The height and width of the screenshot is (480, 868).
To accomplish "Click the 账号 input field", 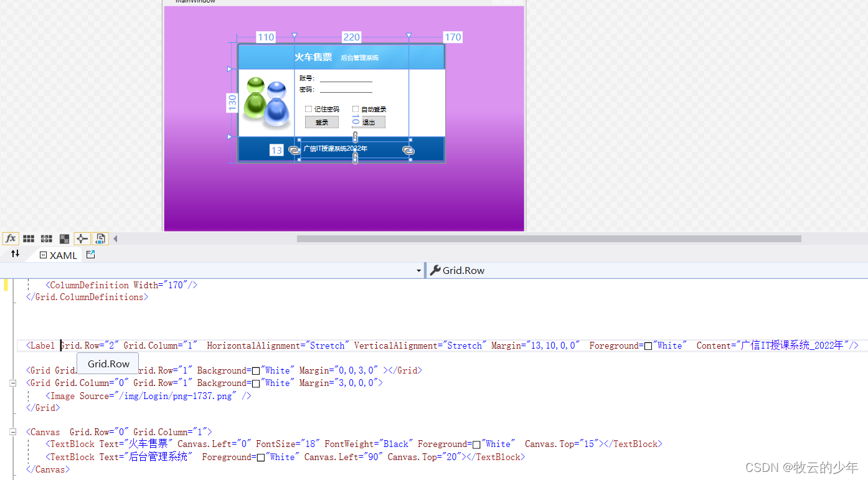I will click(346, 78).
